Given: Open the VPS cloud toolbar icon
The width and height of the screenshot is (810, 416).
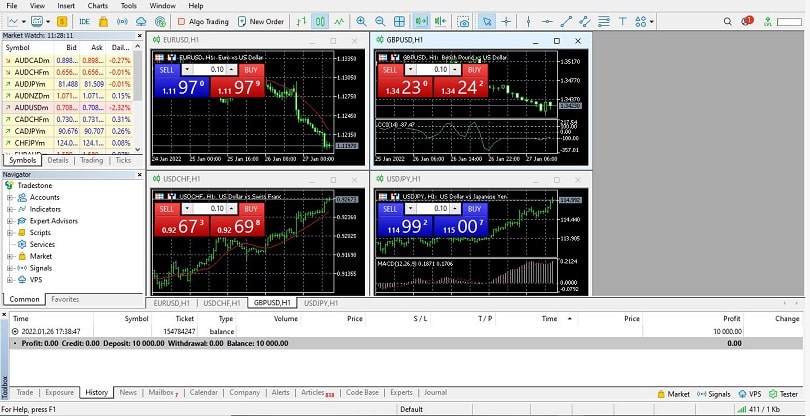Looking at the screenshot, I should [141, 22].
